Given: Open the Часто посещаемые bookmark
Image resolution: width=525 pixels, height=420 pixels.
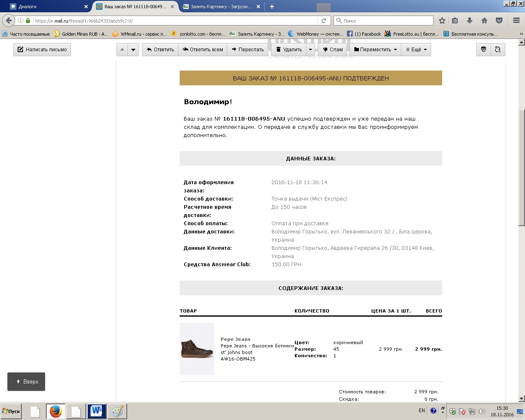Looking at the screenshot, I should coord(26,34).
